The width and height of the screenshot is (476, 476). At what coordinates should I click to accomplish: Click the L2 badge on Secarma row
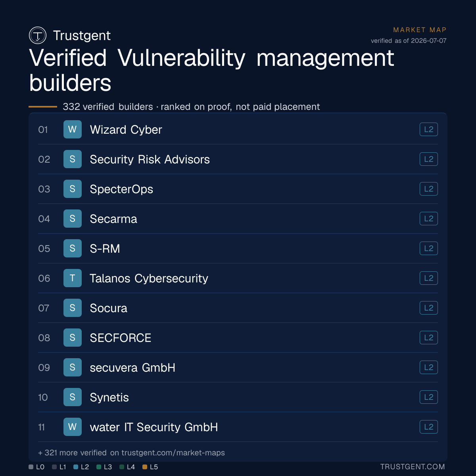click(429, 219)
